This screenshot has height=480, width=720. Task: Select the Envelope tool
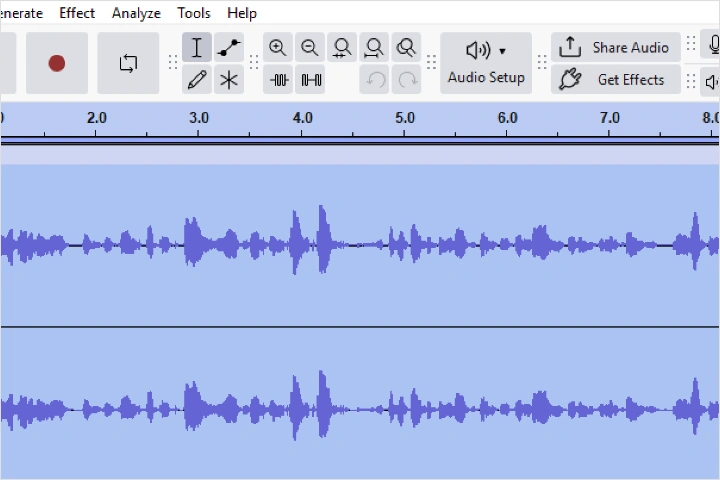click(229, 47)
